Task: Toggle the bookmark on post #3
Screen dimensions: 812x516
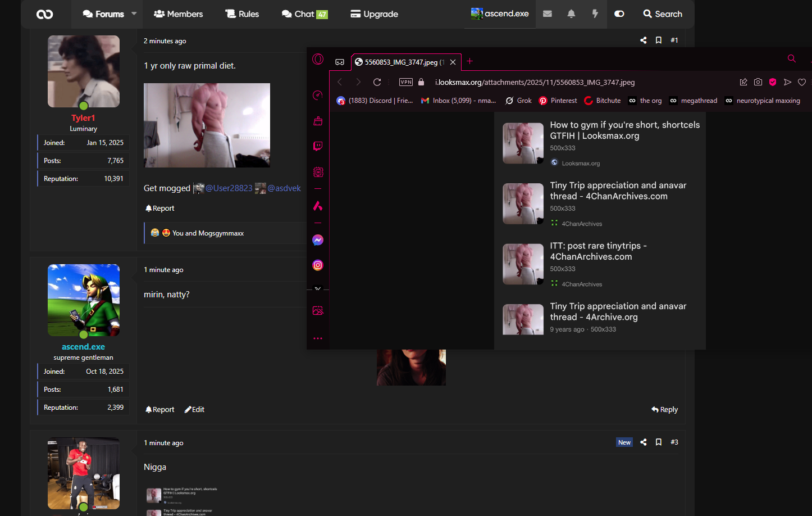Action: pyautogui.click(x=659, y=442)
